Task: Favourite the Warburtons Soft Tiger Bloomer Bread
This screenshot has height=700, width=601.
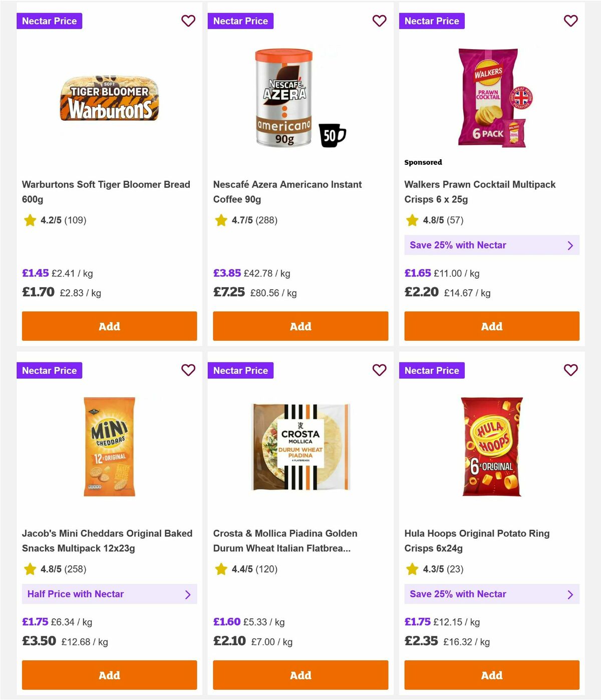Action: [x=188, y=21]
